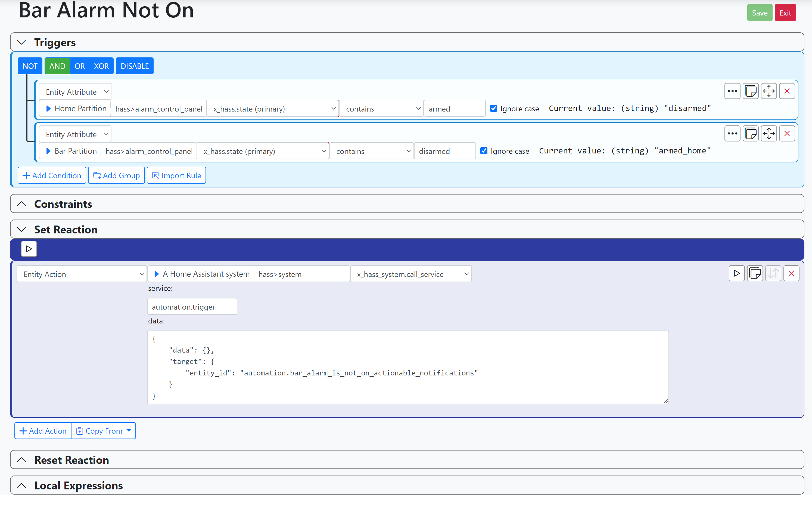The width and height of the screenshot is (812, 506).
Task: Copy the Home Partition condition
Action: (751, 91)
